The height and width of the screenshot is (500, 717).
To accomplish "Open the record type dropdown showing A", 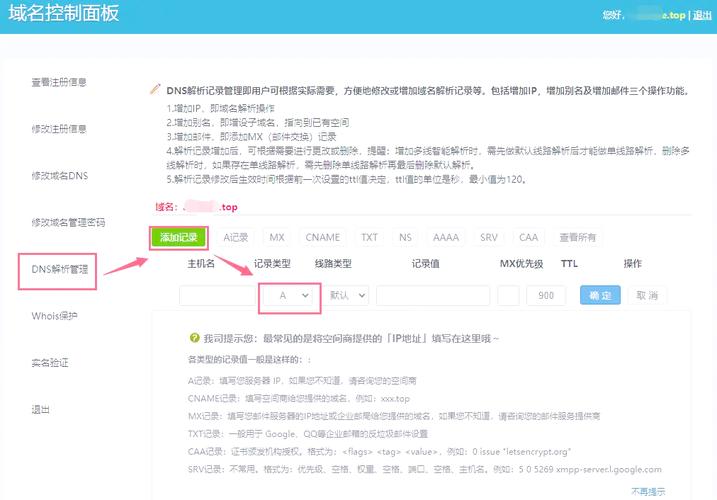I will 289,296.
